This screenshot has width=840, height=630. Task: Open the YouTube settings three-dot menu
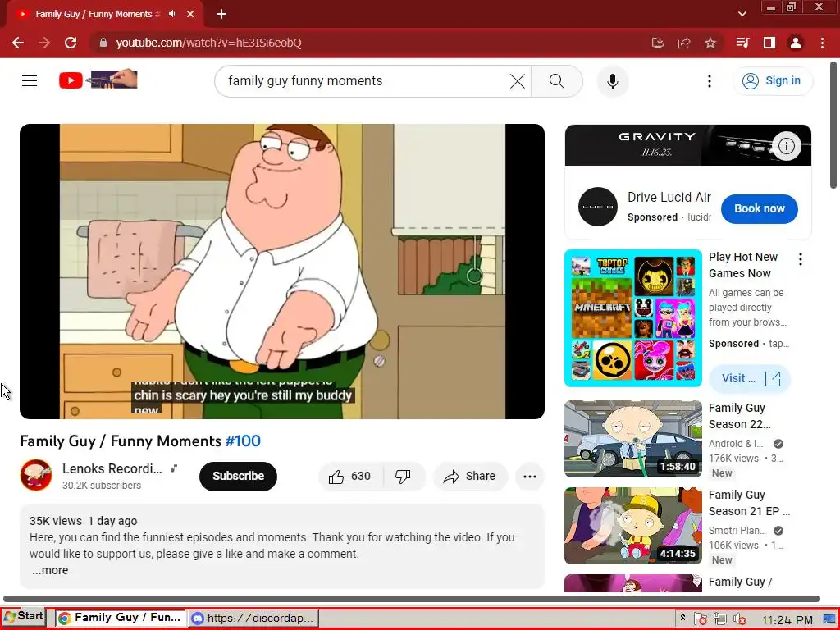point(710,81)
